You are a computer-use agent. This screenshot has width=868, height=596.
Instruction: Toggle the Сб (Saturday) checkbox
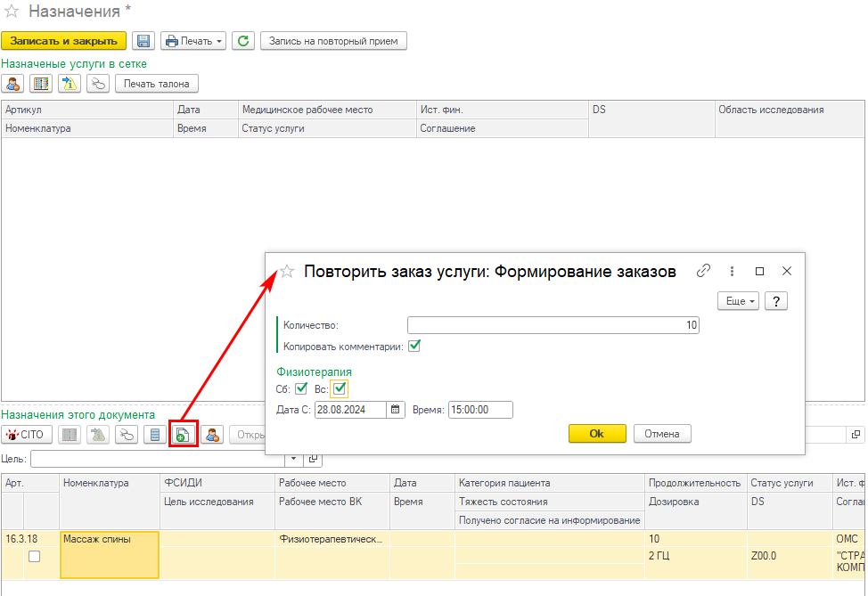pos(301,388)
